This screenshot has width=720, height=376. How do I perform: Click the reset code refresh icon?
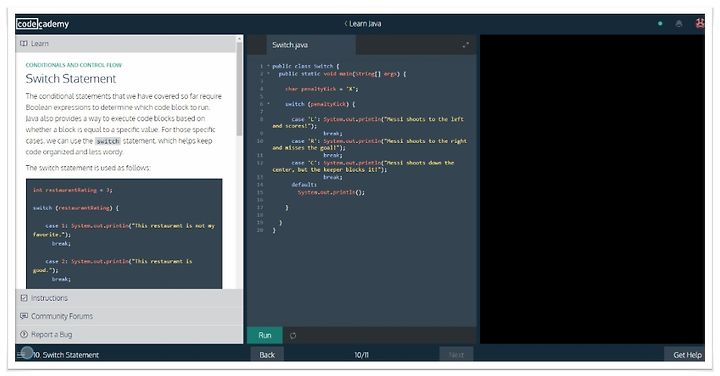[293, 336]
